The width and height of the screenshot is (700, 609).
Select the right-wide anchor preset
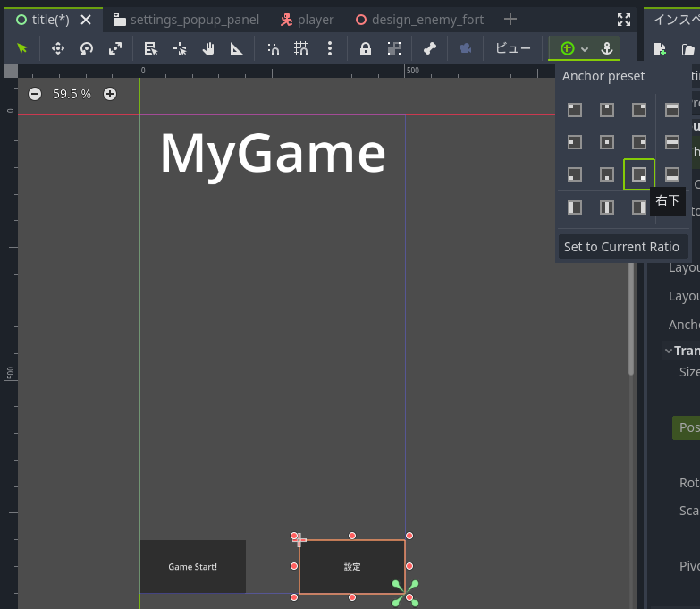coord(639,207)
